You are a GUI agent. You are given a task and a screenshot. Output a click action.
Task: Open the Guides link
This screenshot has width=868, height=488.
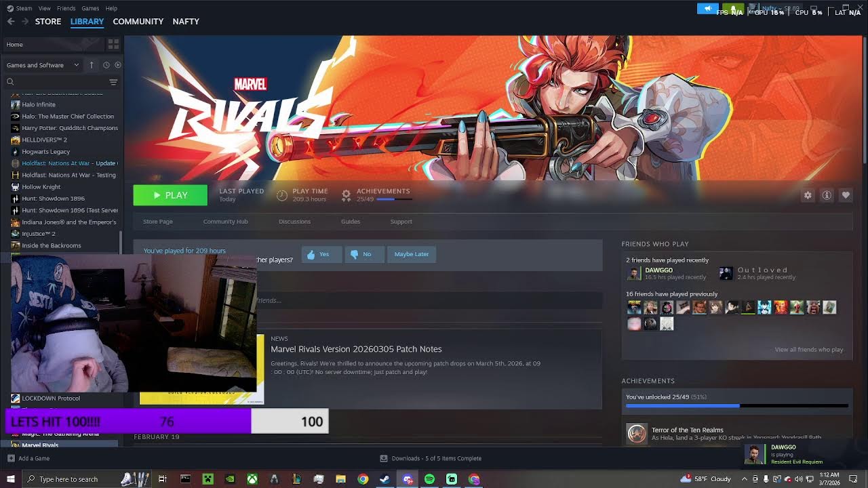[351, 222]
